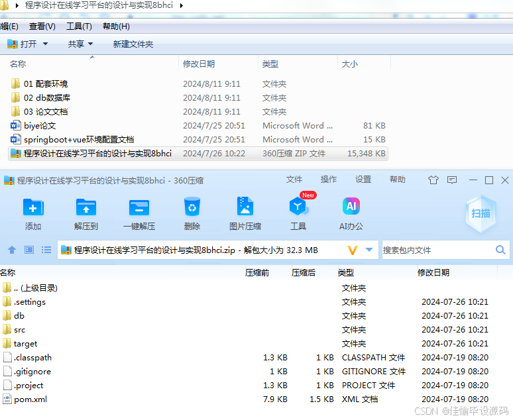Launch the AI办公 icon
513x420 pixels.
(351, 206)
